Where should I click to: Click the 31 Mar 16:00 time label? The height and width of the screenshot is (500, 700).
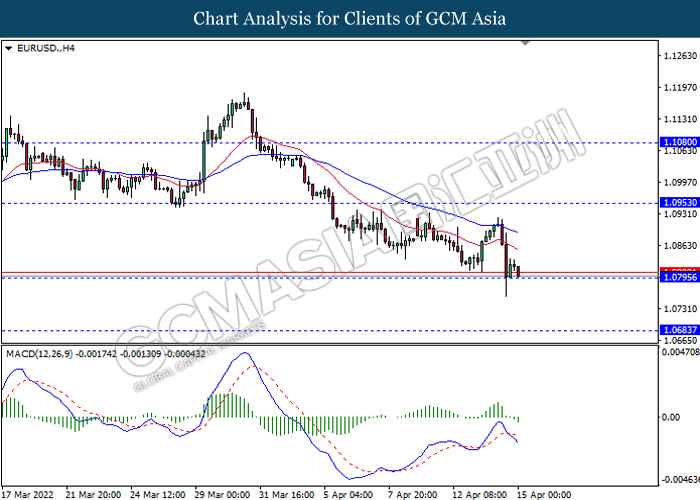[287, 495]
